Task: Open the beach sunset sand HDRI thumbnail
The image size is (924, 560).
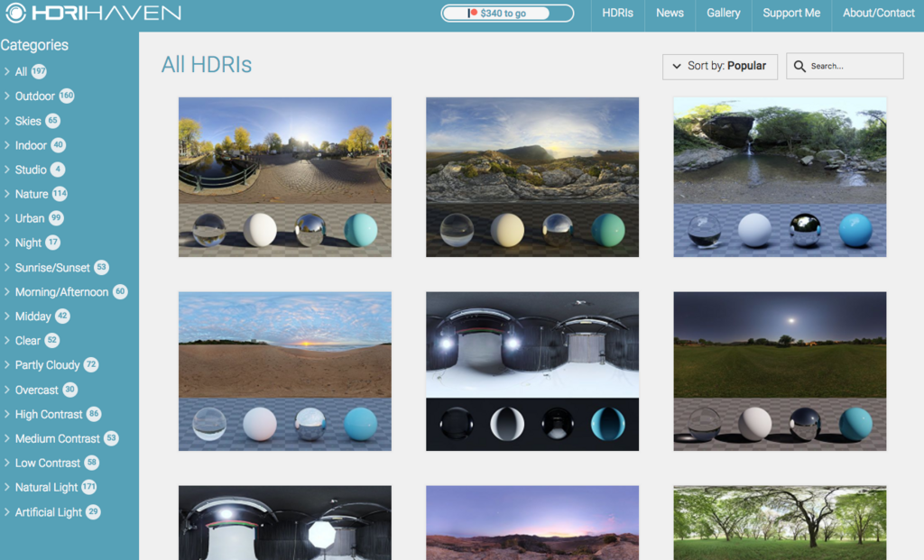Action: click(284, 371)
